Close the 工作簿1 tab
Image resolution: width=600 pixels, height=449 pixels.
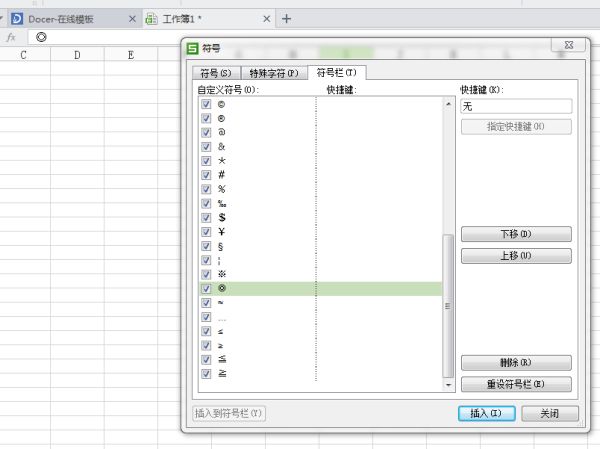pos(267,19)
